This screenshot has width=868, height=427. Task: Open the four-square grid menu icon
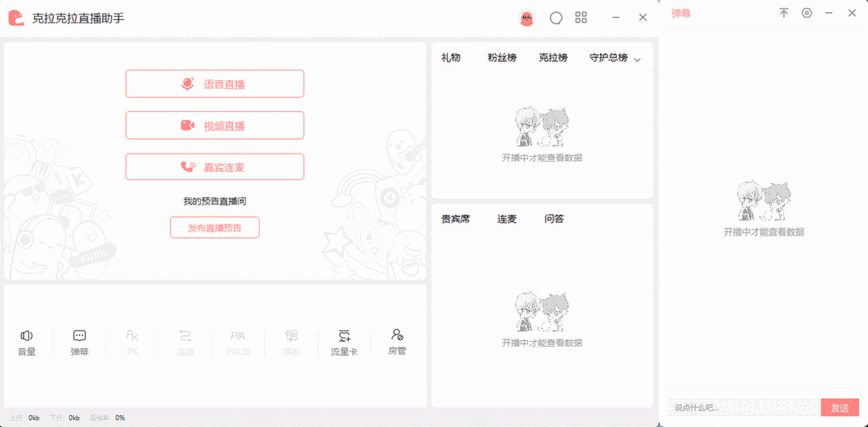click(x=581, y=17)
